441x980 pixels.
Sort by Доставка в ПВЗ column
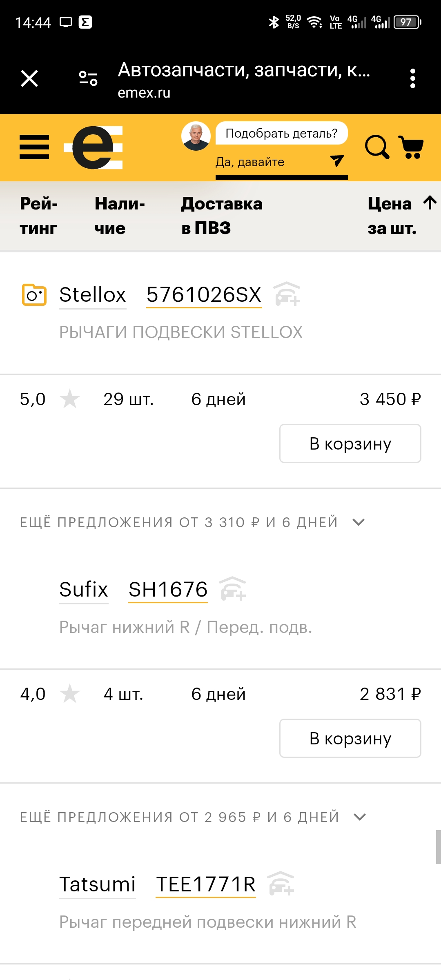click(222, 216)
